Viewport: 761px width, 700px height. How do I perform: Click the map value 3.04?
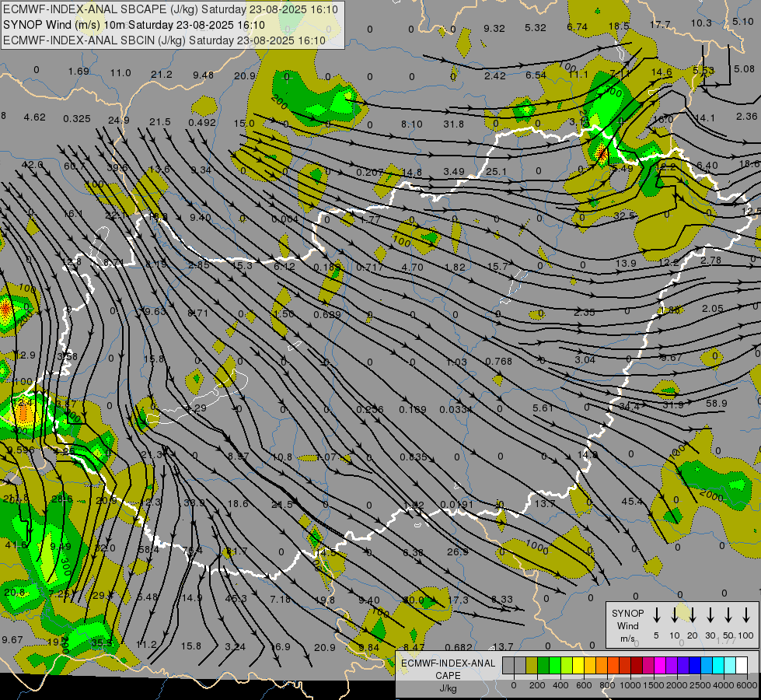585,360
